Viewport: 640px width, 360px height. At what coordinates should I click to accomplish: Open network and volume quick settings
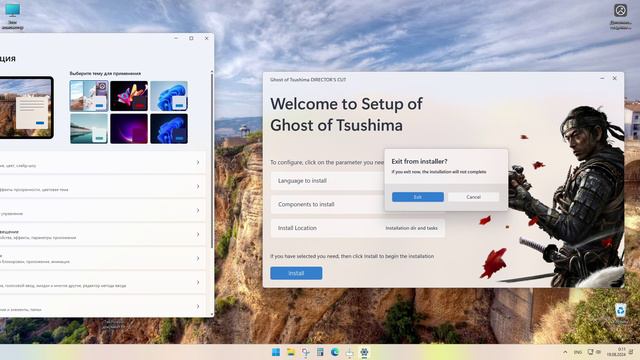coord(594,352)
